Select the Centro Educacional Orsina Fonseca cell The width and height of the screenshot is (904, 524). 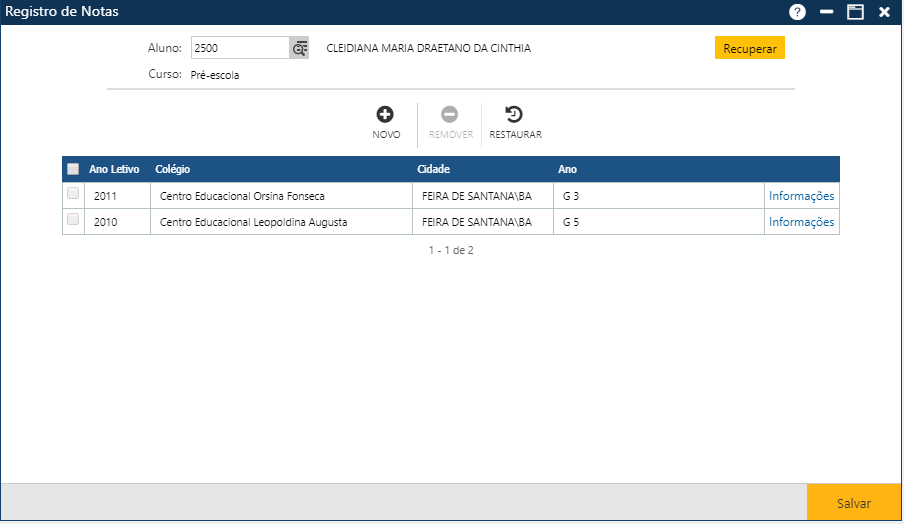[x=242, y=196]
